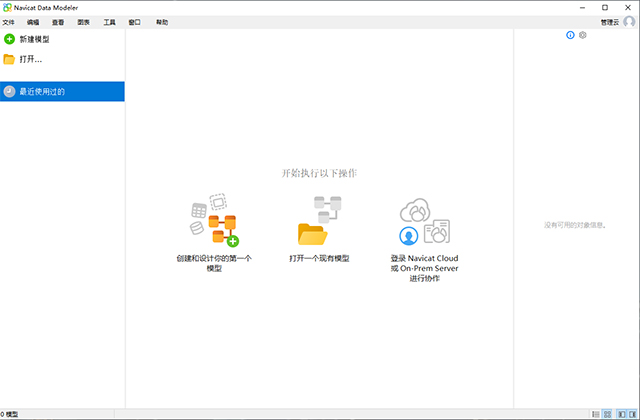This screenshot has width=640, height=420.
Task: Click the 新建模型 text label
Action: (x=35, y=39)
